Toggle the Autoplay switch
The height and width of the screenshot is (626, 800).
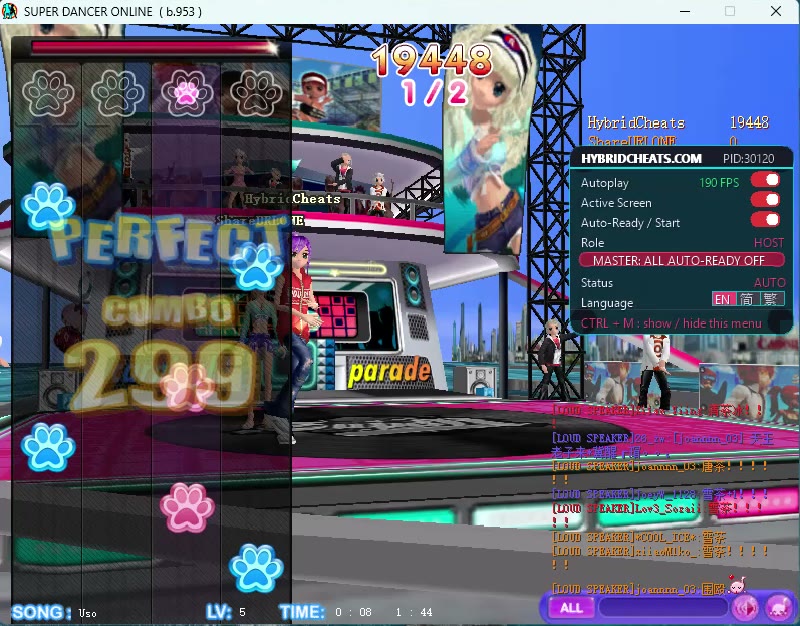coord(765,180)
